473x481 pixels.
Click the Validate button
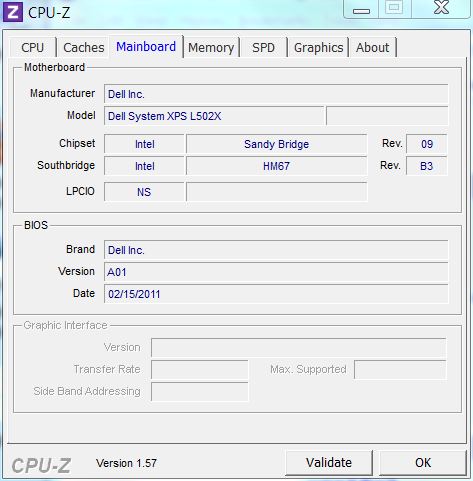coord(329,463)
